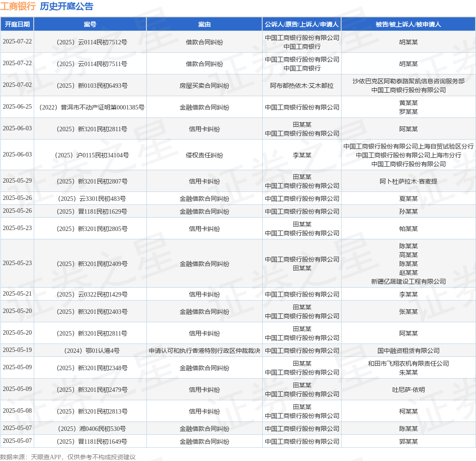Screen dimensions: 476x461
Task: Click the 房屋买卖合同纠纷 case cause cell
Action: [x=205, y=86]
